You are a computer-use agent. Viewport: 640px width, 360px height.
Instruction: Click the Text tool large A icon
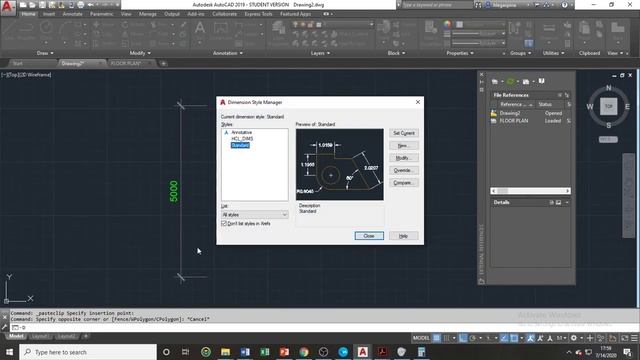coord(200,28)
